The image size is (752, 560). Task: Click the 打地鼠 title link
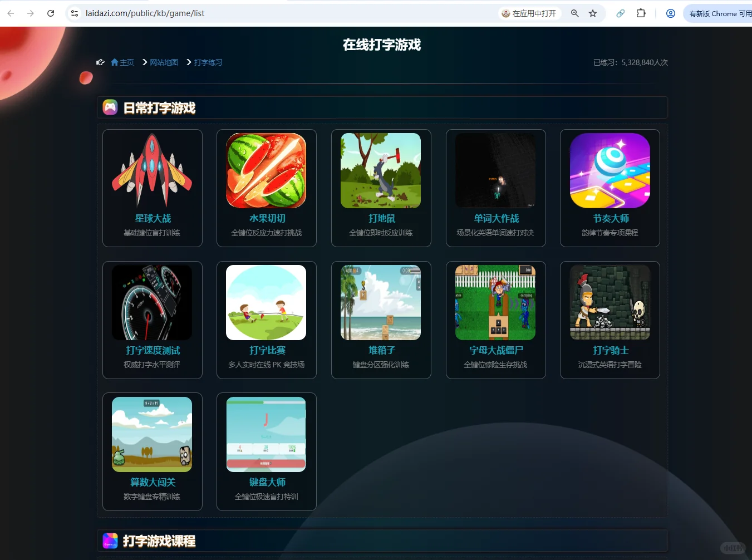click(381, 218)
